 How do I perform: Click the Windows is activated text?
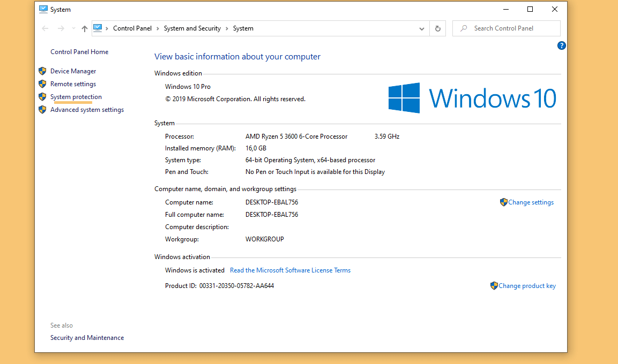[x=195, y=270]
